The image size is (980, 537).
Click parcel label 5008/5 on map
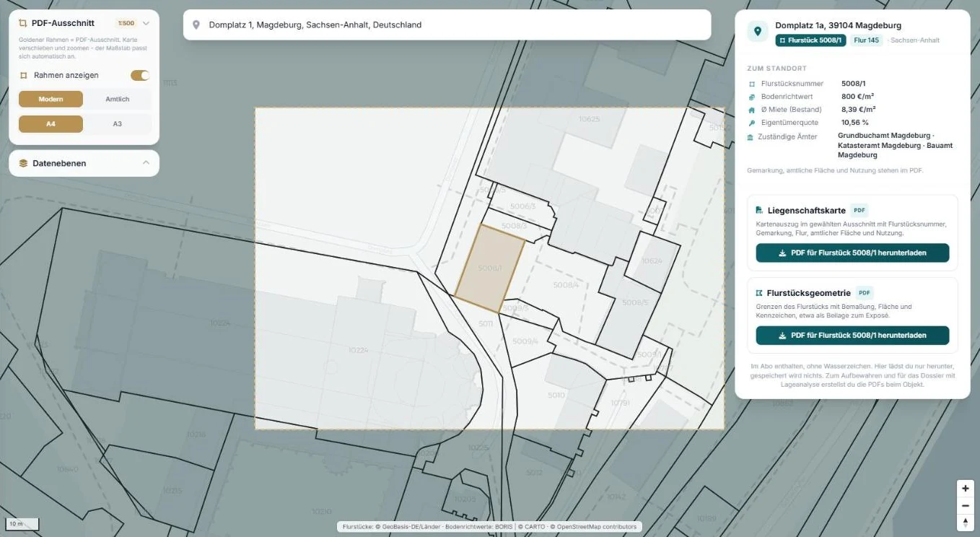click(x=635, y=302)
